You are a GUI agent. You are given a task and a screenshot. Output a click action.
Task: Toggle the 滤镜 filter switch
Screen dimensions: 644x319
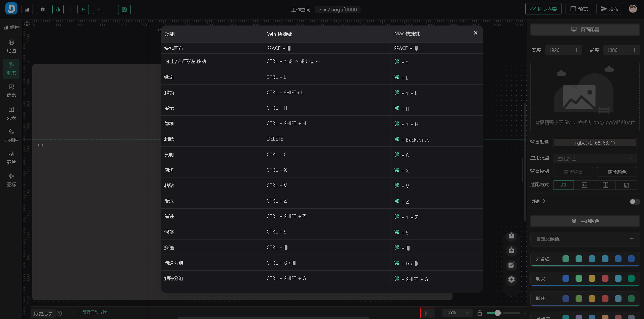click(634, 202)
